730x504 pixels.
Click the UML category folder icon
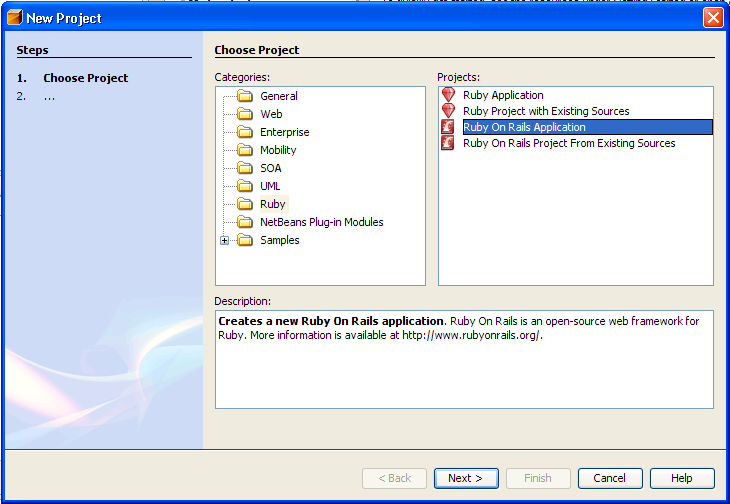click(x=245, y=186)
